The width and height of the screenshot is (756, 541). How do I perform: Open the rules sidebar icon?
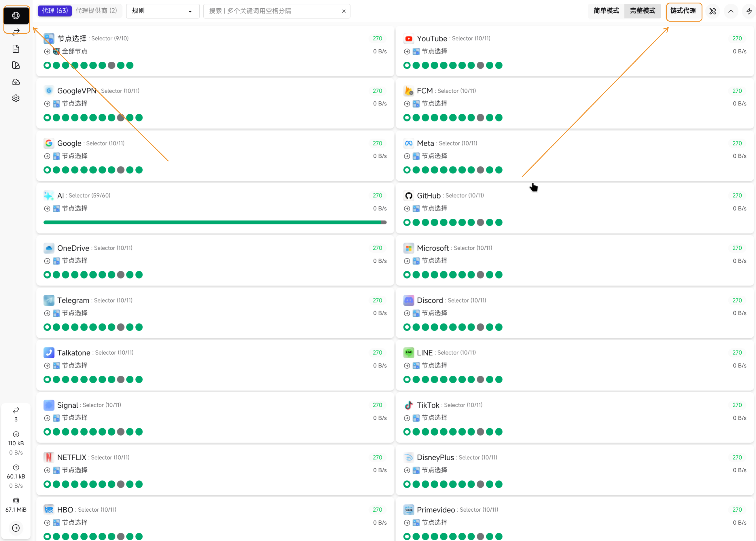(x=16, y=65)
